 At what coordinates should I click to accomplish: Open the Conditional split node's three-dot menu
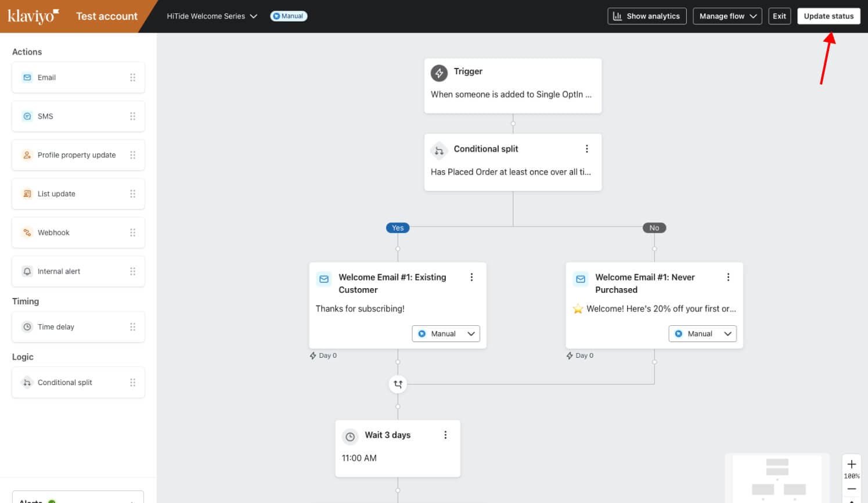[586, 149]
